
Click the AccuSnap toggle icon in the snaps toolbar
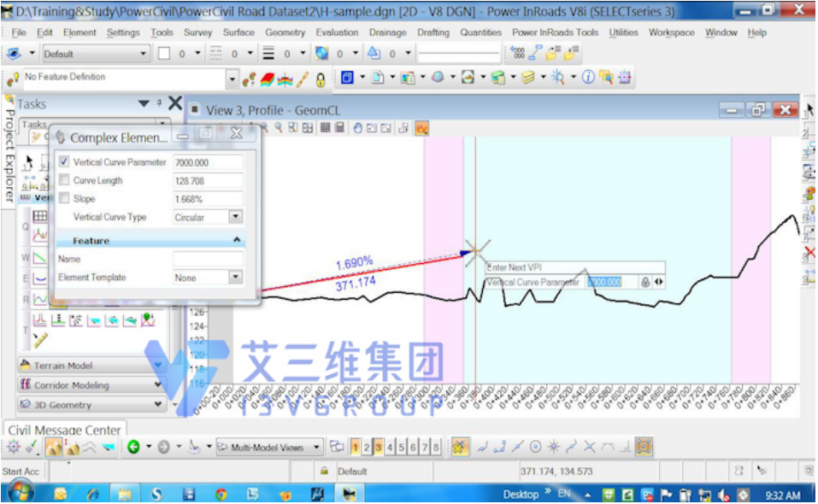click(x=459, y=447)
